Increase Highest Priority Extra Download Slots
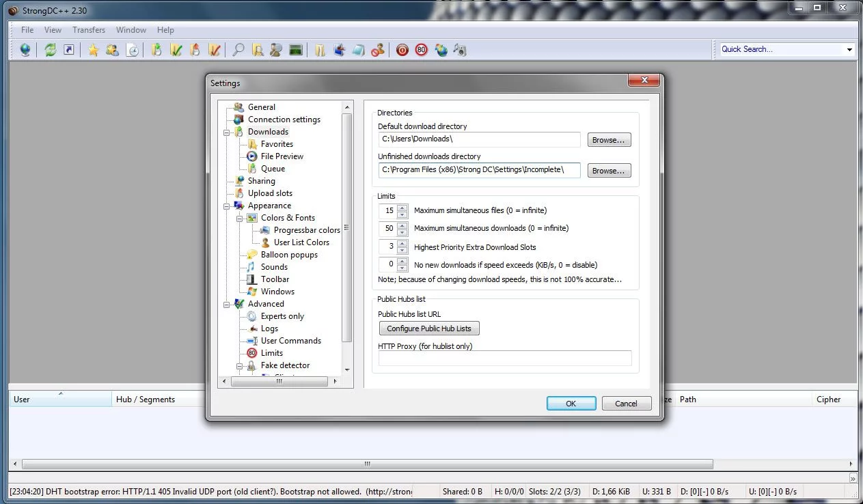 [x=402, y=244]
